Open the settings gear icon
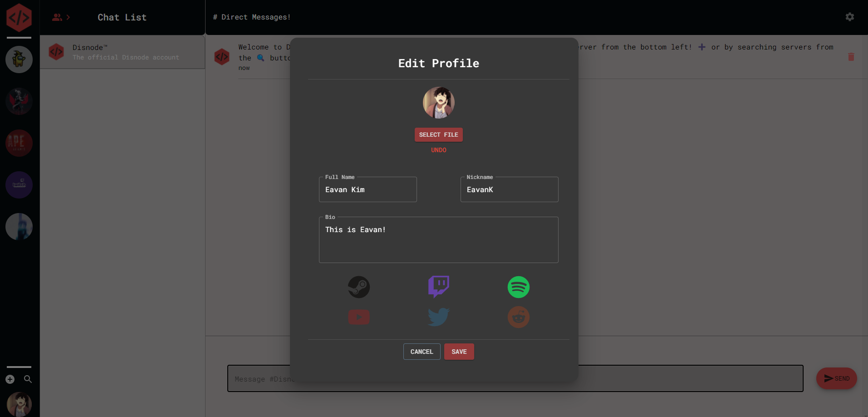 pos(850,17)
